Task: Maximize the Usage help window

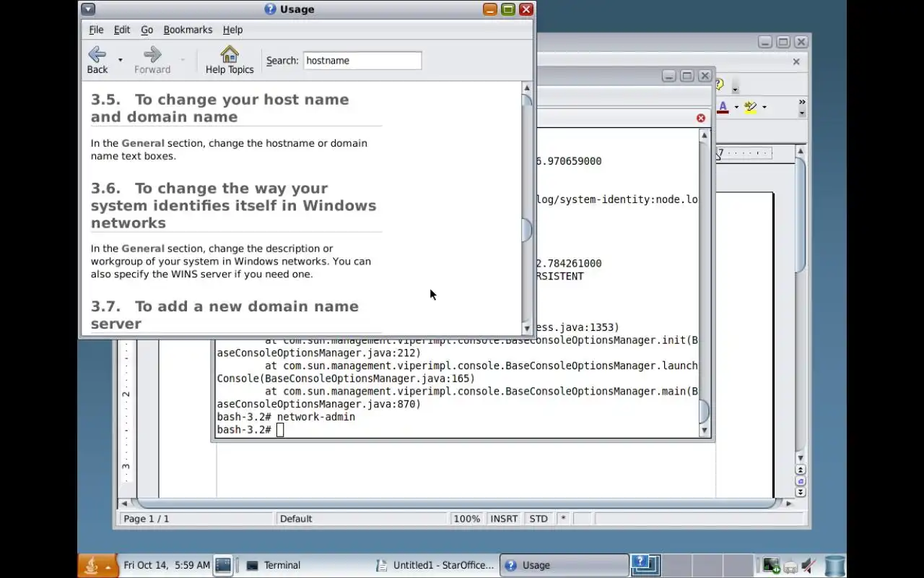Action: (x=508, y=9)
